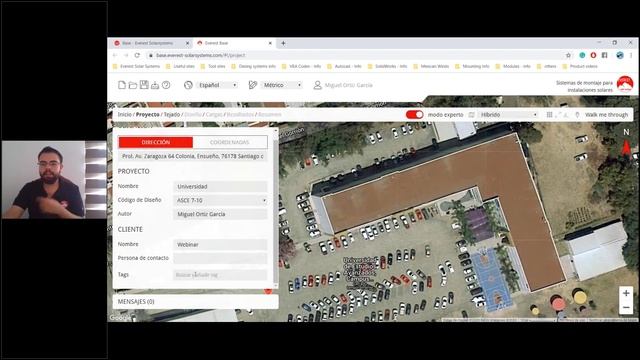The height and width of the screenshot is (360, 640).
Task: Go to Tejado step in the breadcrumb
Action: 172,115
